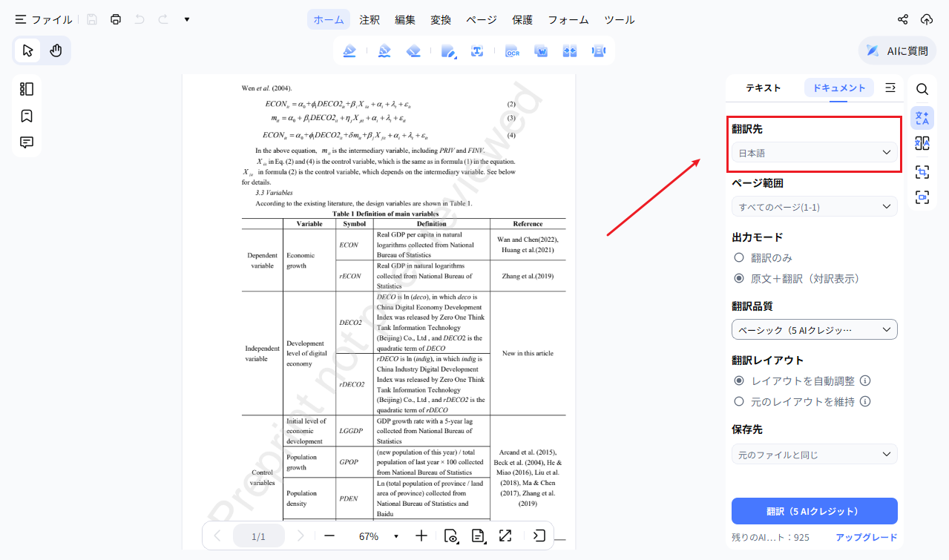The width and height of the screenshot is (949, 560).
Task: Run the OCR tool
Action: (x=512, y=50)
